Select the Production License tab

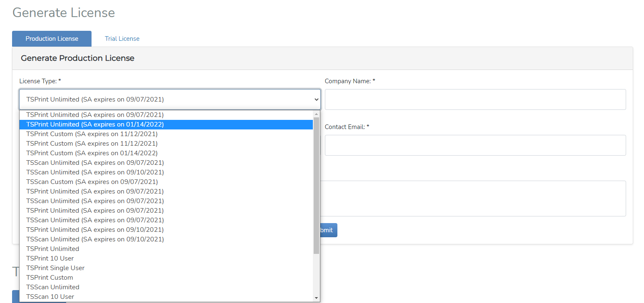(52, 39)
